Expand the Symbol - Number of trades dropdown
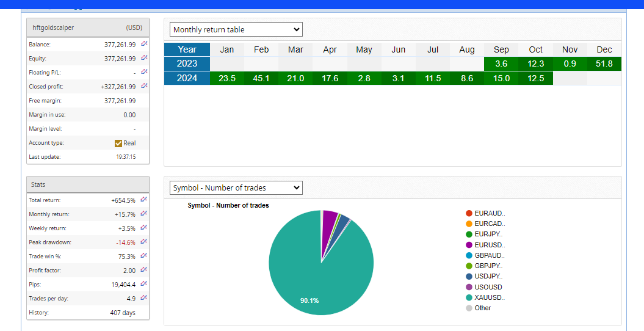Image resolution: width=644 pixels, height=331 pixels. coord(236,187)
